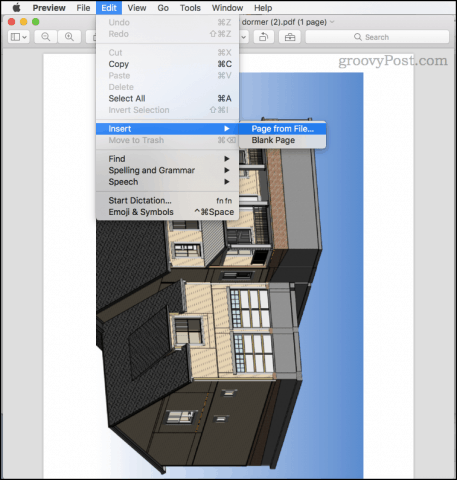
Task: Choose Select All in the Edit menu
Action: click(x=167, y=98)
